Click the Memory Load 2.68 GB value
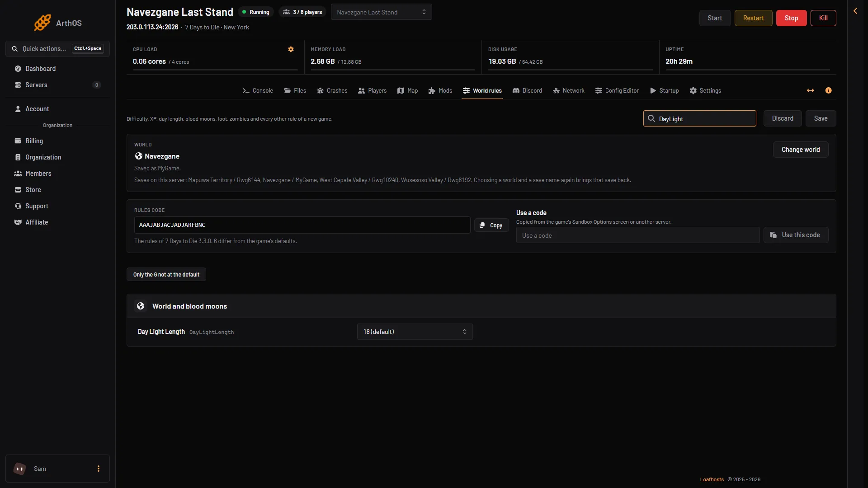Image resolution: width=868 pixels, height=488 pixels. 322,61
